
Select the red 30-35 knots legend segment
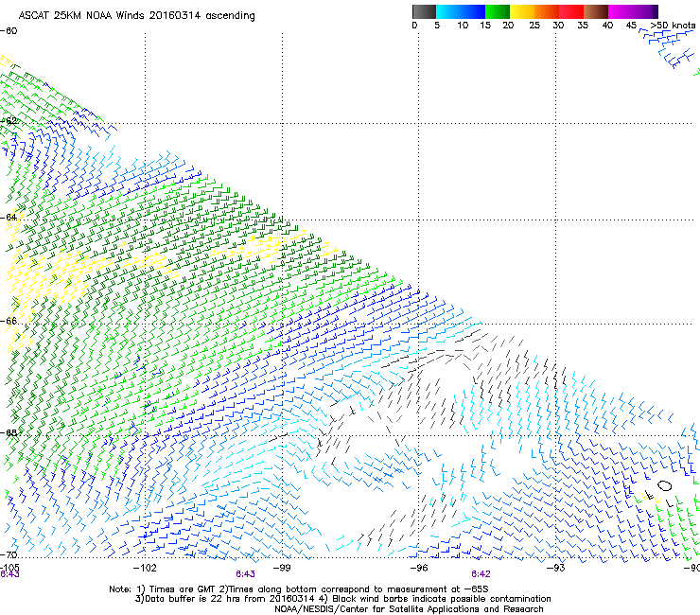pyautogui.click(x=571, y=11)
